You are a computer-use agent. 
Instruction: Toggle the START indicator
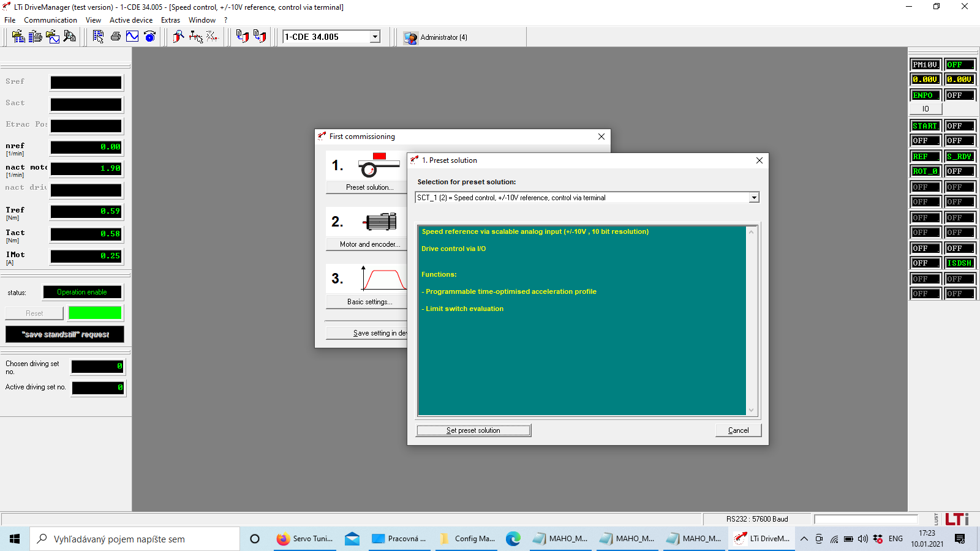click(925, 126)
